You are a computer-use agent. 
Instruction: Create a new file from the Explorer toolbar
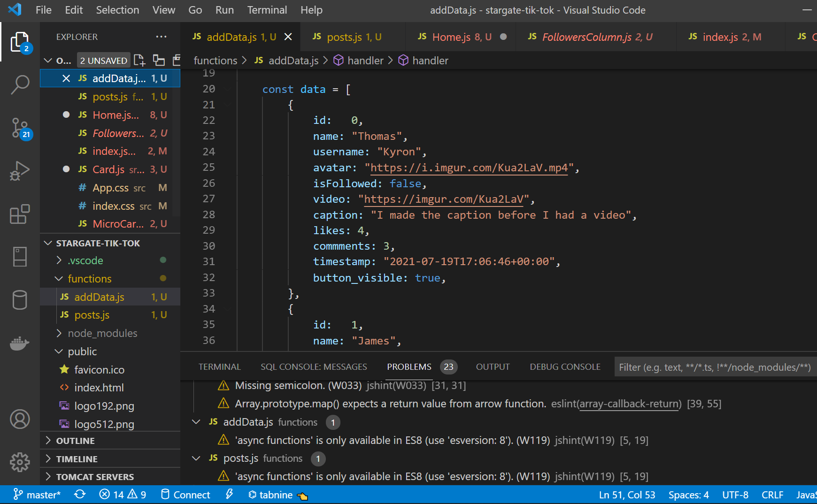pos(139,60)
